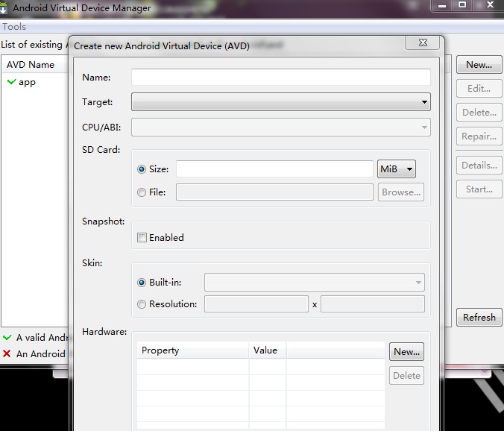This screenshot has height=431, width=504.
Task: Enable the Snapshot checkbox
Action: tap(142, 238)
